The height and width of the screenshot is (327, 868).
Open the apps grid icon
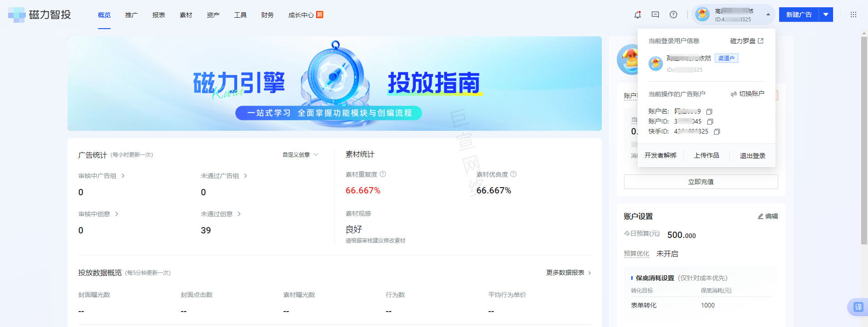tap(853, 15)
